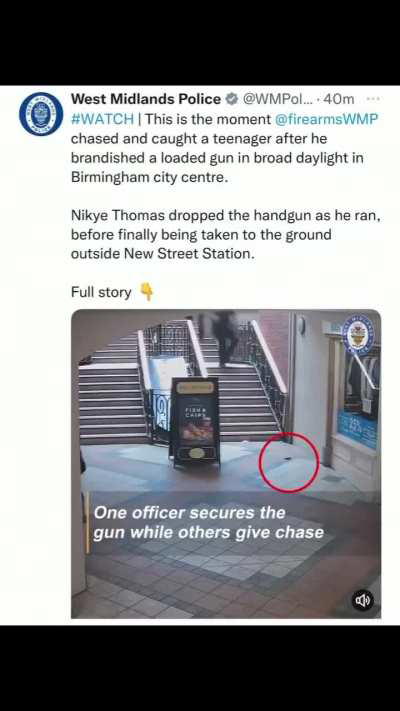Open the #WATCH hashtag link
This screenshot has width=400, height=711.
(x=102, y=119)
